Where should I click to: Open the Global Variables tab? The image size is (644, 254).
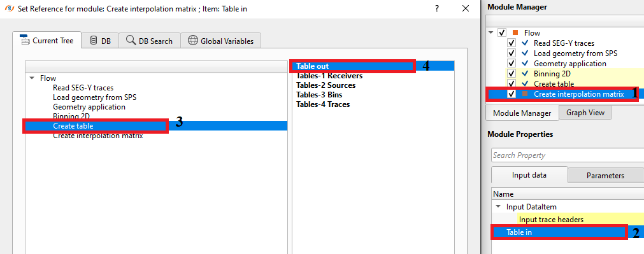(x=220, y=41)
